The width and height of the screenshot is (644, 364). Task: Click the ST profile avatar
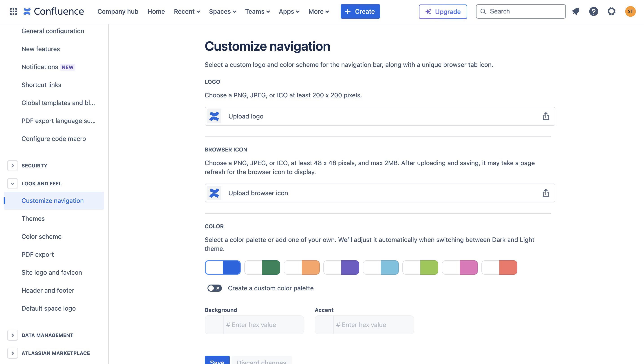pyautogui.click(x=630, y=11)
